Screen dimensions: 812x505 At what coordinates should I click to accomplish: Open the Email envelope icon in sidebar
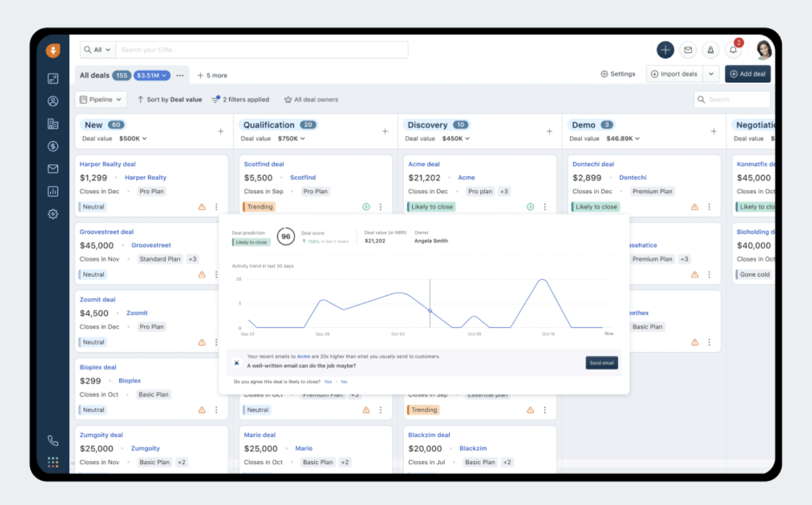click(53, 169)
